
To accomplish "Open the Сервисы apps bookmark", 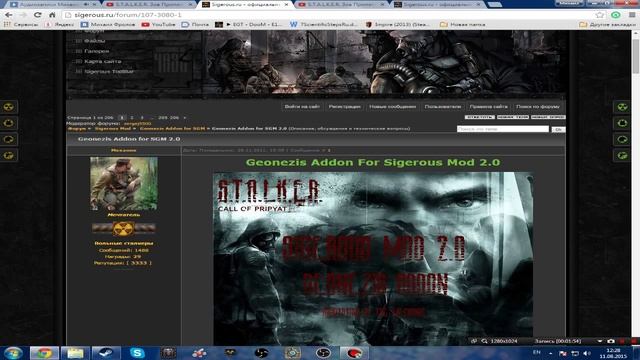I will pos(21,24).
